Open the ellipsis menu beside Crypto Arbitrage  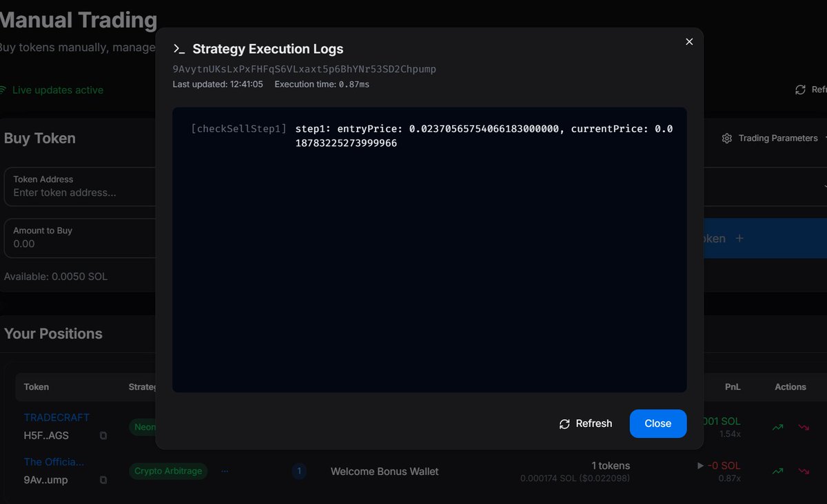(x=225, y=471)
